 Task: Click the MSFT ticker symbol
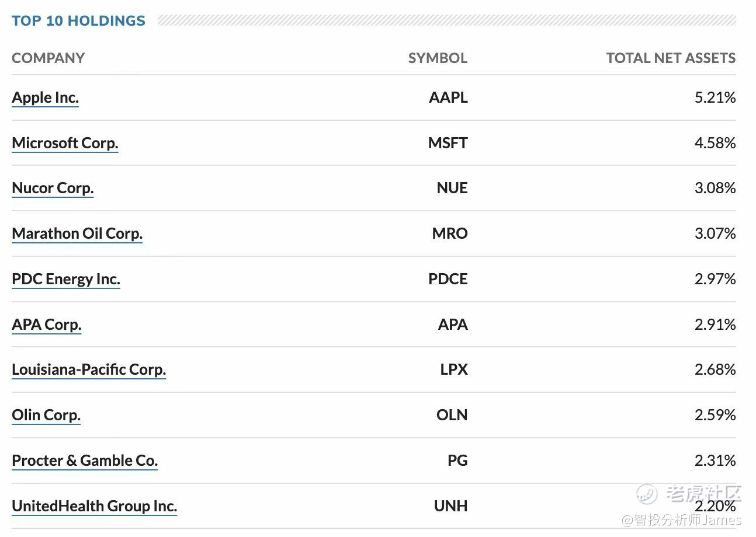(x=448, y=143)
